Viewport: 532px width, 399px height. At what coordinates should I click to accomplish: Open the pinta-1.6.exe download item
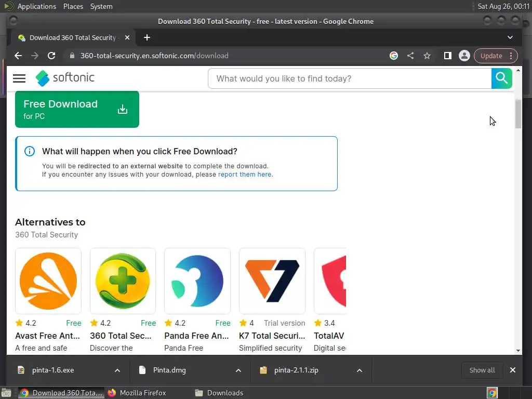tap(53, 370)
